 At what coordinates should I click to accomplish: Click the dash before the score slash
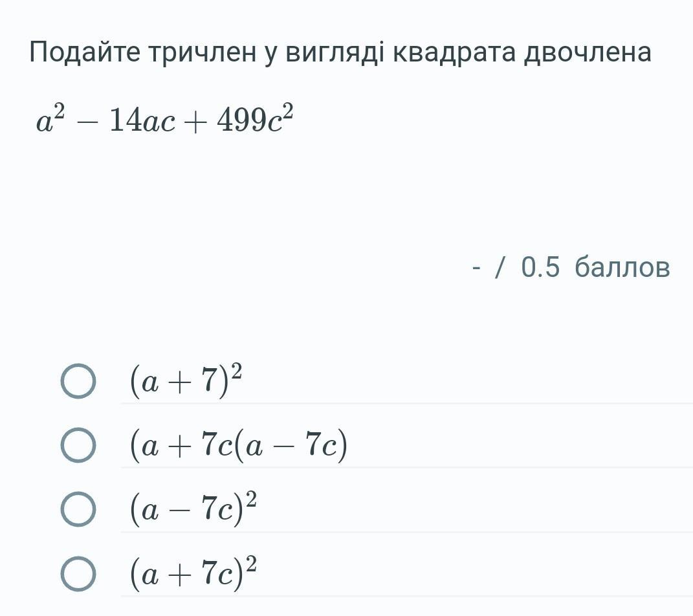476,268
